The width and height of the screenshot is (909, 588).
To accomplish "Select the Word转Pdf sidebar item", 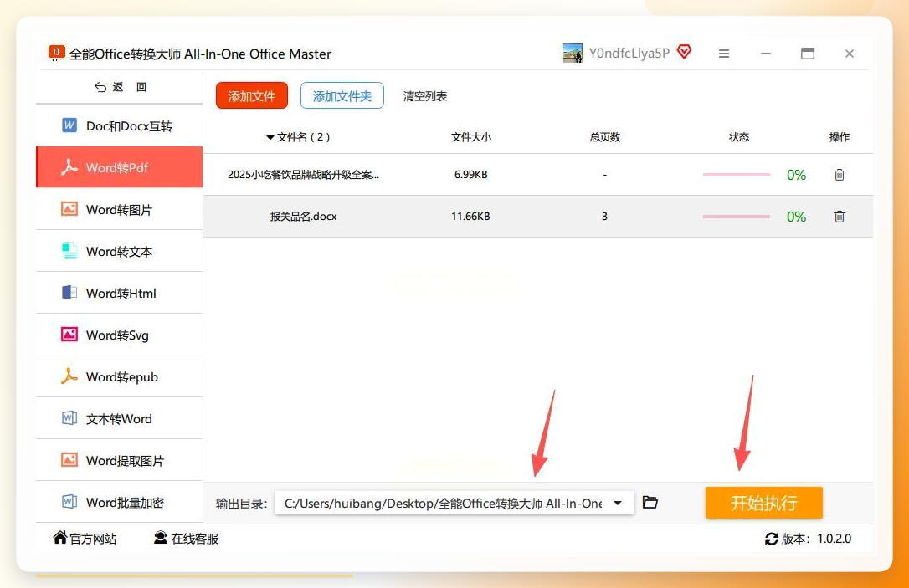I will pos(120,166).
